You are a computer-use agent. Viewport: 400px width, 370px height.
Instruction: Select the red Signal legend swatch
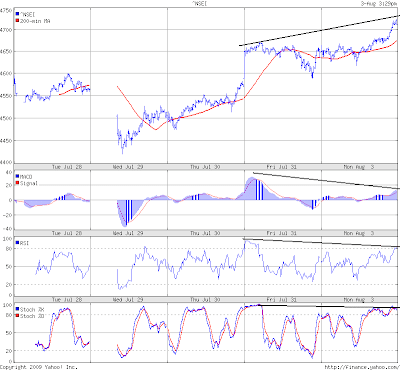[17, 183]
